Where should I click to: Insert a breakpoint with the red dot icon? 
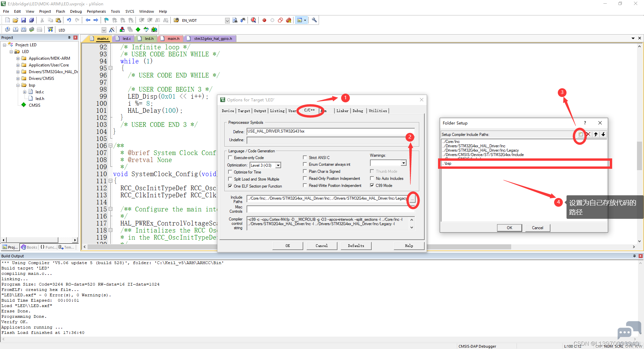tap(264, 20)
